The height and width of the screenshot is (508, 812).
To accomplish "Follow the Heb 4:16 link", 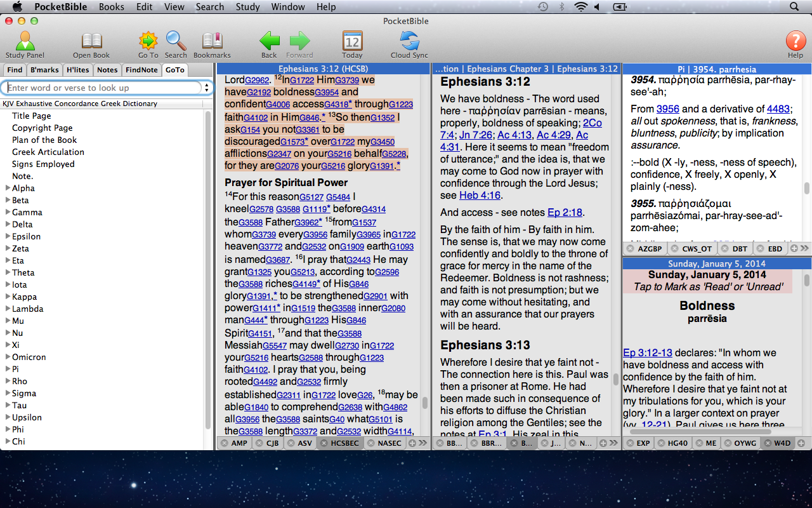I will [x=480, y=195].
